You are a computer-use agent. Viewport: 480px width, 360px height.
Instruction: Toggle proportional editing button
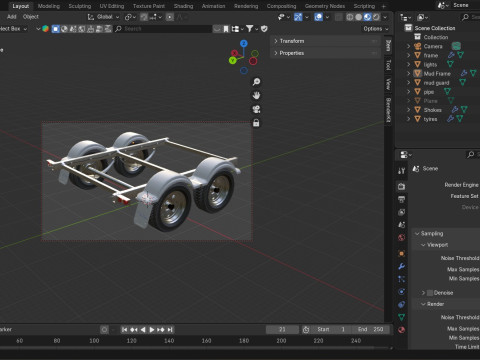click(x=170, y=17)
